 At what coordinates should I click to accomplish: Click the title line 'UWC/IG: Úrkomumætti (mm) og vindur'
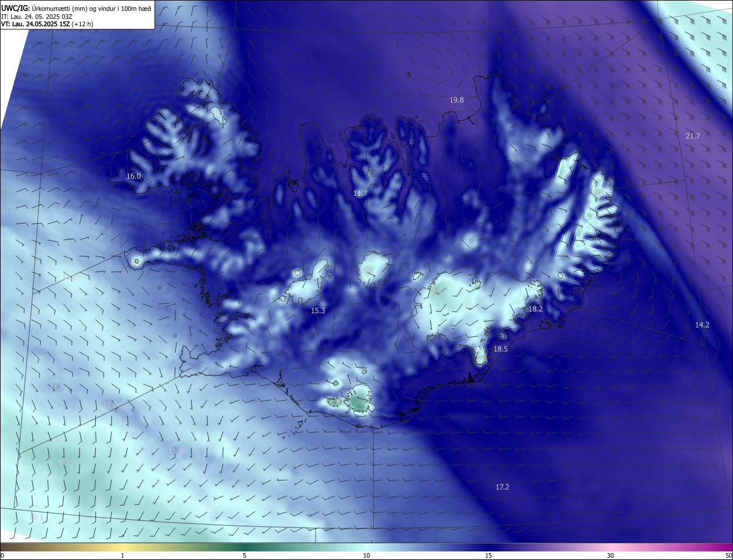point(76,8)
